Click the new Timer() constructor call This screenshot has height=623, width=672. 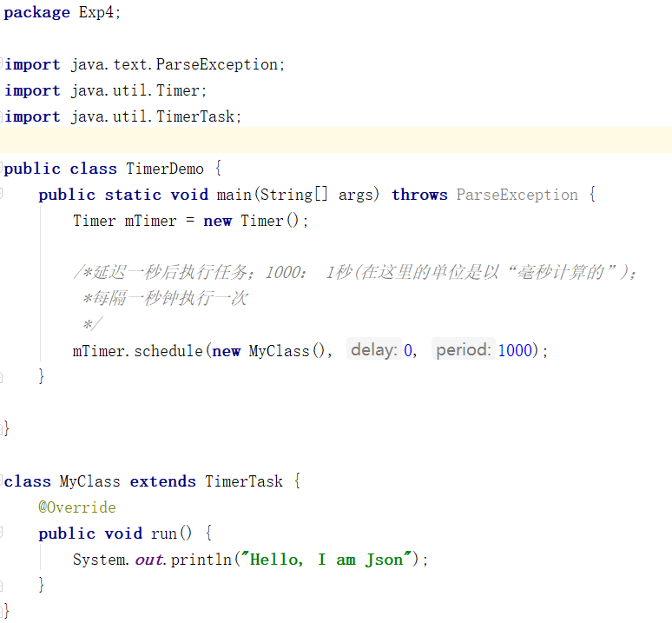[x=251, y=221]
